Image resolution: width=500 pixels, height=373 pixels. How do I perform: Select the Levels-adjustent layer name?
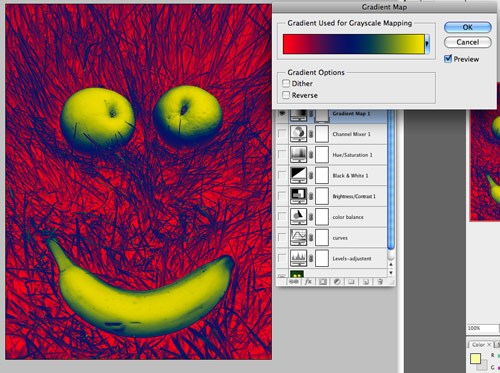click(352, 259)
